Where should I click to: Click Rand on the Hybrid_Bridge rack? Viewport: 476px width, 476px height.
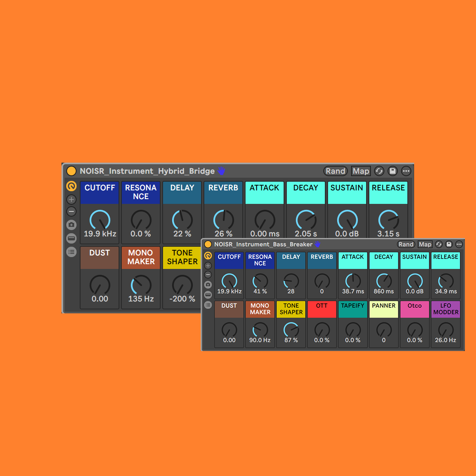336,171
